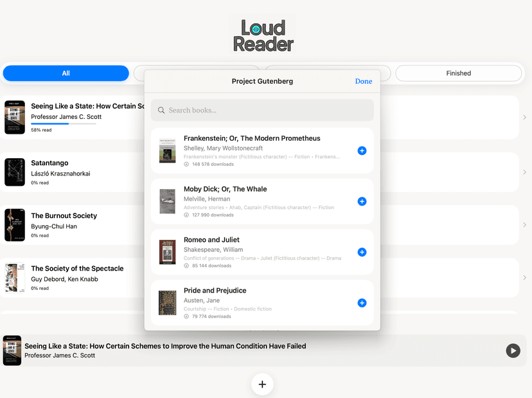Dismiss the Project Gutenberg dialog with Done
The image size is (532, 398).
363,81
